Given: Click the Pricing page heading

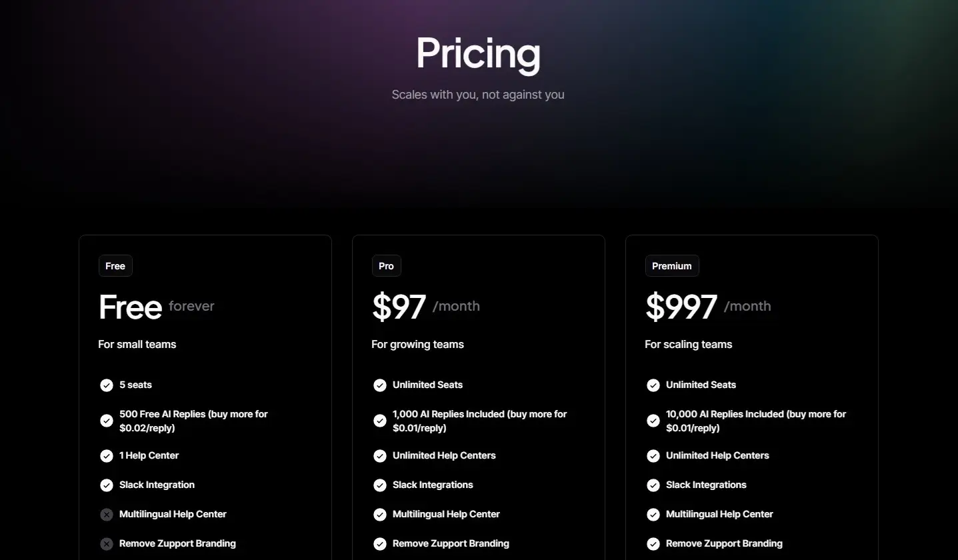Looking at the screenshot, I should [478, 53].
